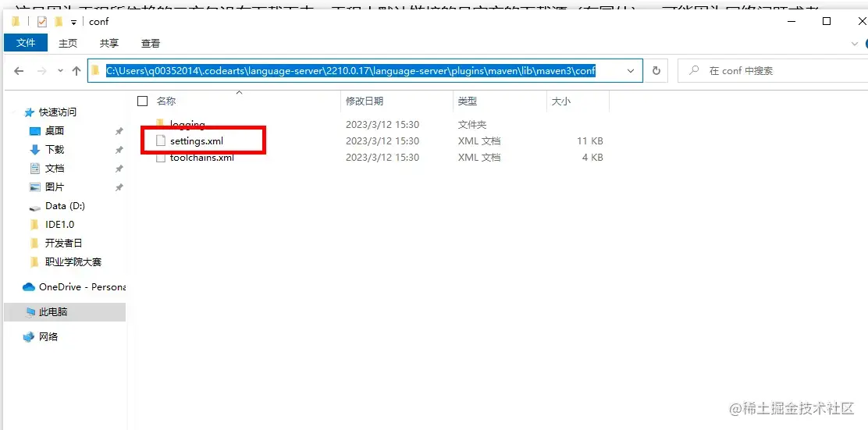Sort by 修改日期 column header

365,101
